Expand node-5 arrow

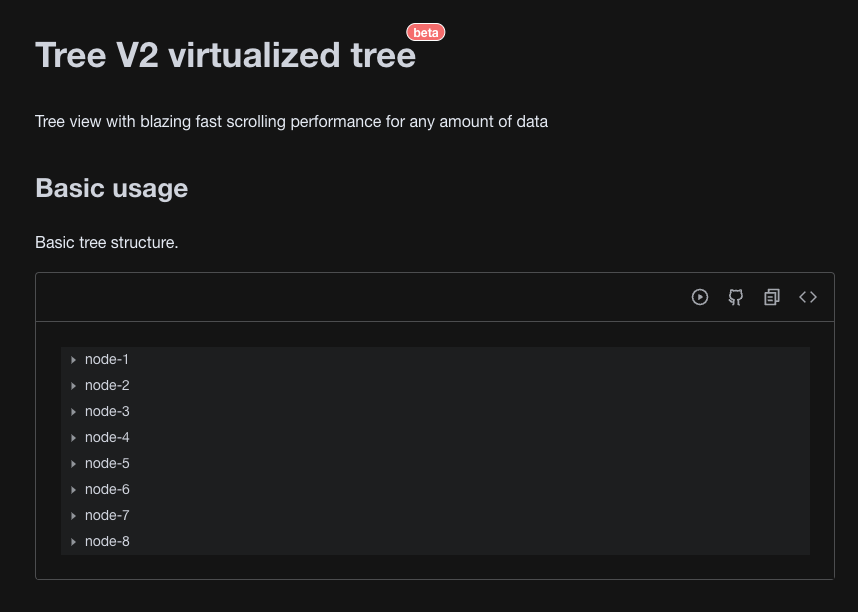tap(73, 464)
